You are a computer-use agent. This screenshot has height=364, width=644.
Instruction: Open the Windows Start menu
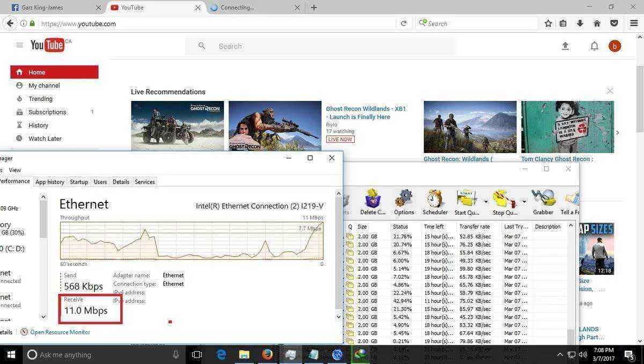(11, 354)
